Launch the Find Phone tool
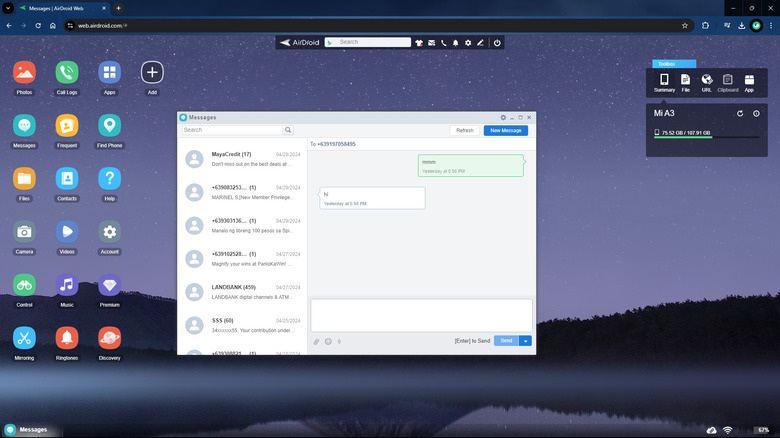Viewport: 780px width, 438px height. [109, 126]
